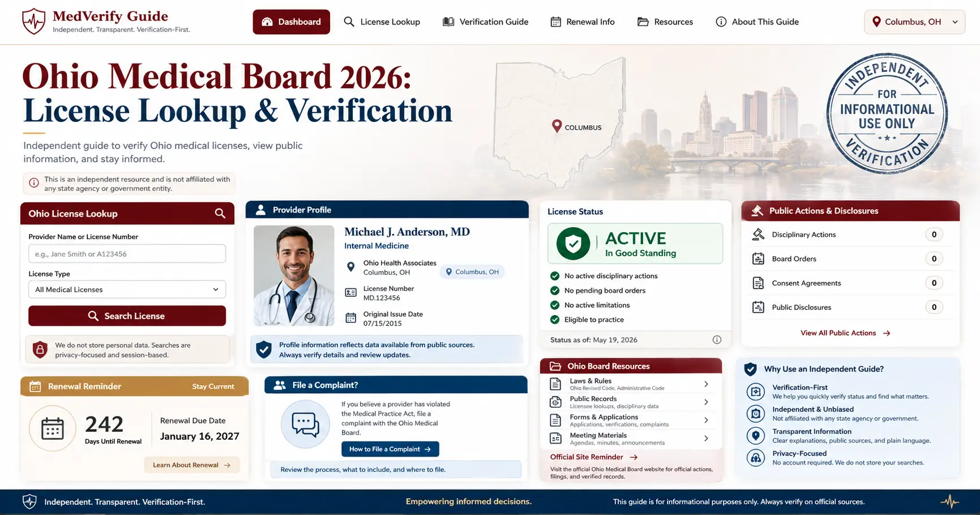This screenshot has width=980, height=515.
Task: Click the ID card icon beside License Number
Action: point(350,293)
